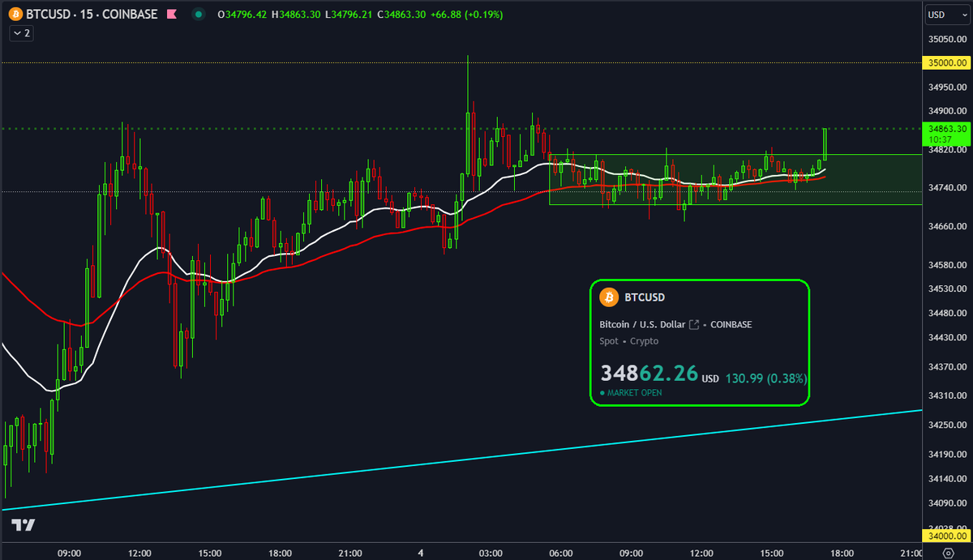Click the Spot label in the card
Viewport: 973px width, 560px height.
point(608,341)
